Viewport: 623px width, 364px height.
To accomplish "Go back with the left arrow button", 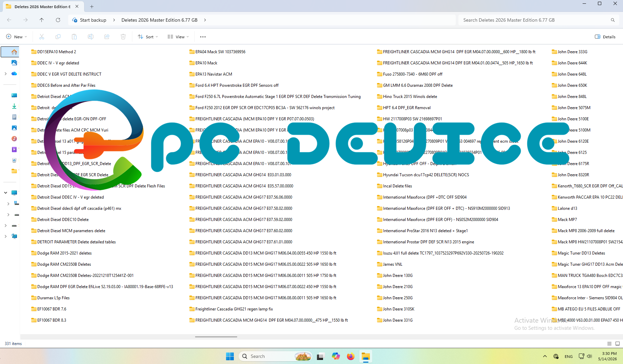I will [9, 20].
